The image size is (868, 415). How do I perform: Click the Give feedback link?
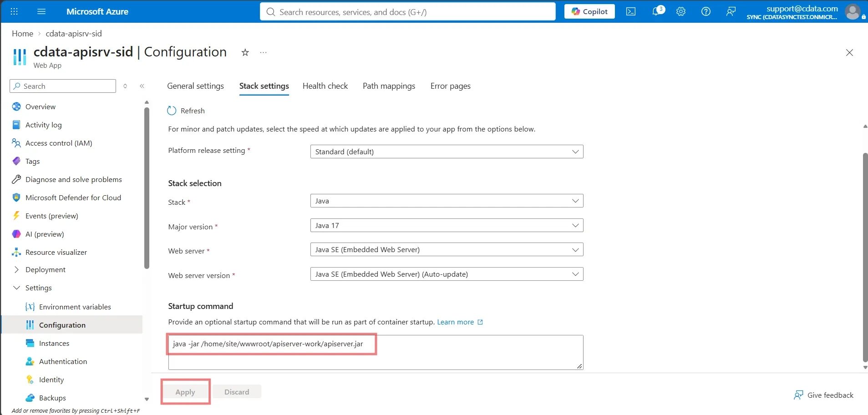tap(824, 395)
